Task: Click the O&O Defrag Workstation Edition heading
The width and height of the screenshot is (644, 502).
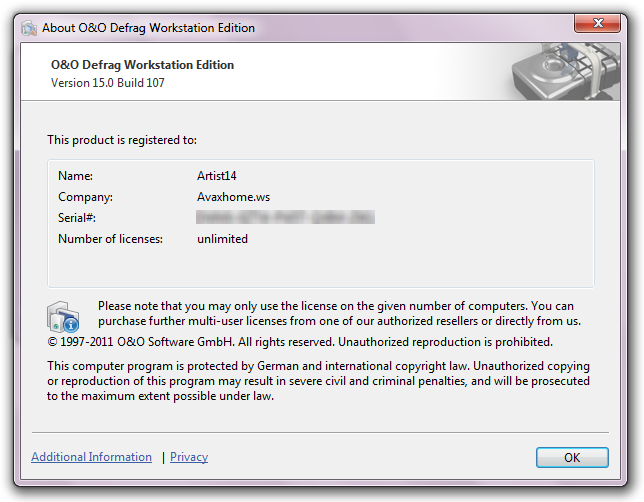Action: [x=142, y=65]
